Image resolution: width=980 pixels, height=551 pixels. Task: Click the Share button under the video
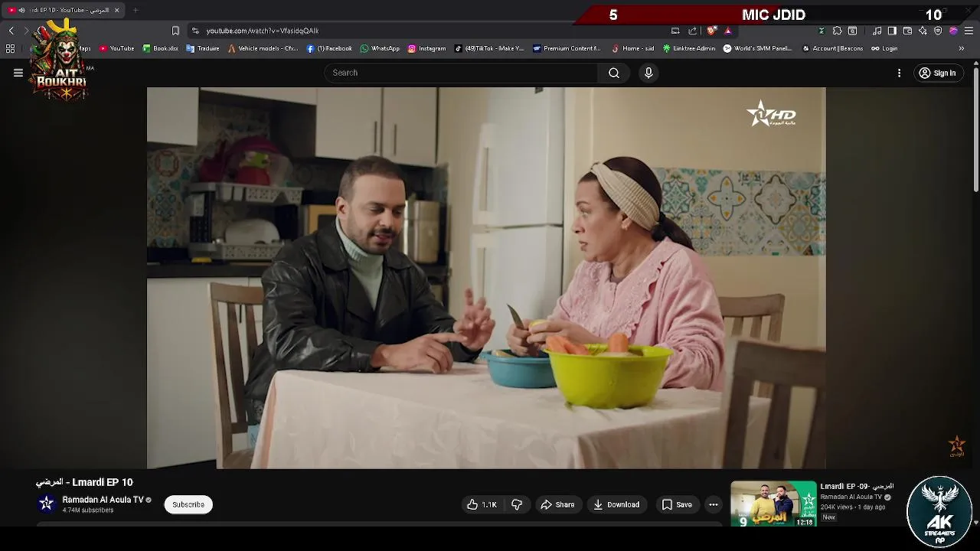point(557,504)
